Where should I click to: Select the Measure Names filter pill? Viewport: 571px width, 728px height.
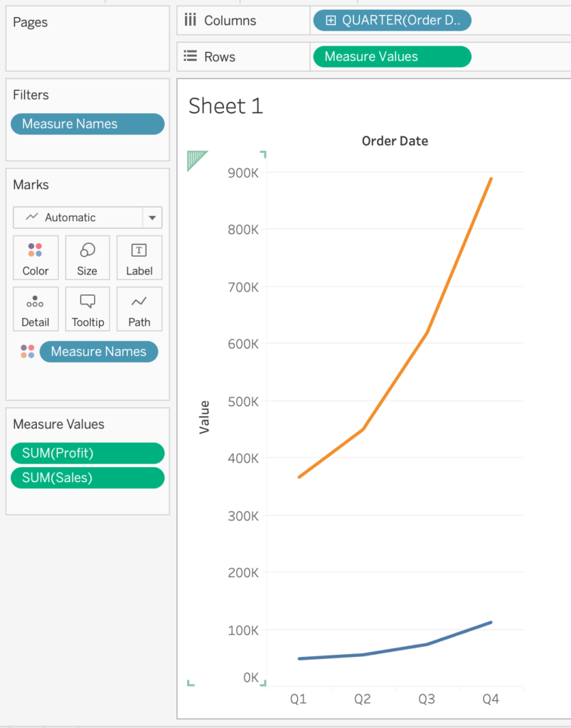pyautogui.click(x=87, y=124)
